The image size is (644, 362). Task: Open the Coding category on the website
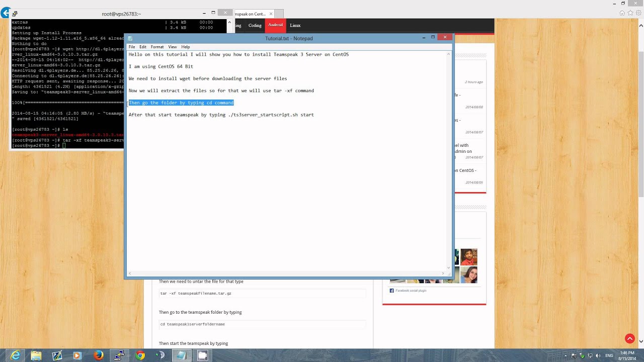click(255, 26)
